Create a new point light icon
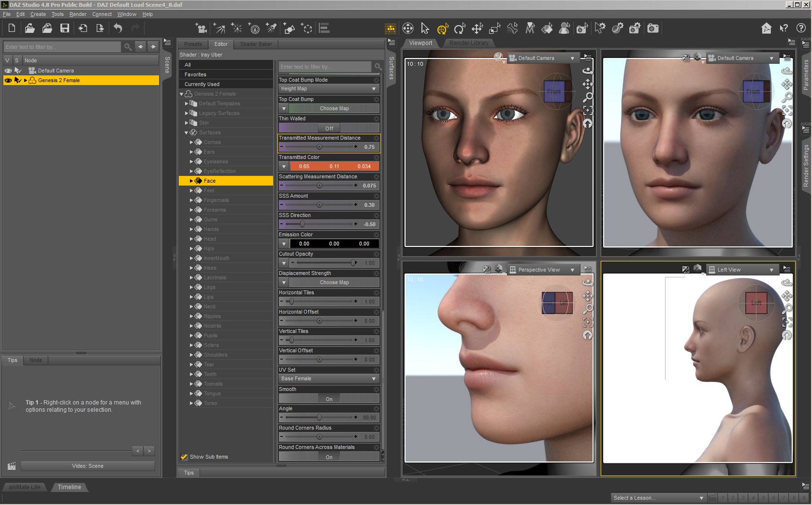 (236, 29)
